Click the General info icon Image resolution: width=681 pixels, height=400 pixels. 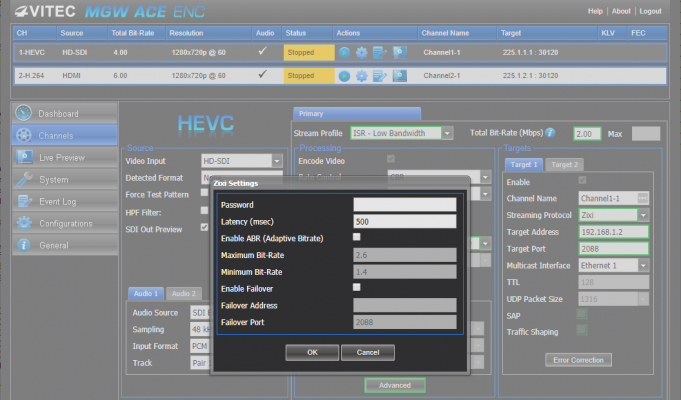point(23,245)
